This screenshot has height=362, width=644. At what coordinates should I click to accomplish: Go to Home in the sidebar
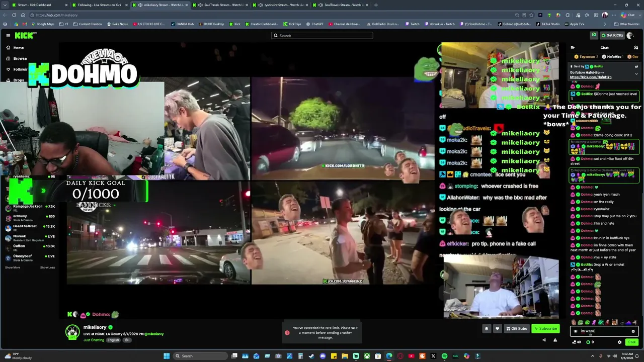(x=18, y=48)
